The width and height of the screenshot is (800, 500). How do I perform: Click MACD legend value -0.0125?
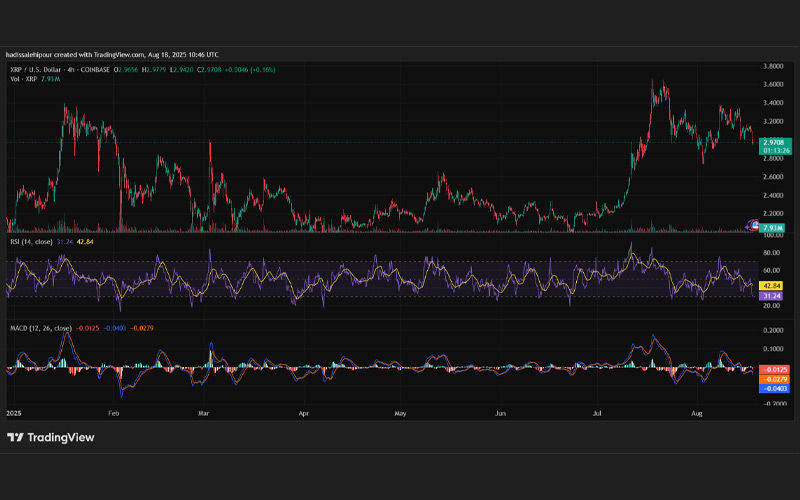(88, 328)
